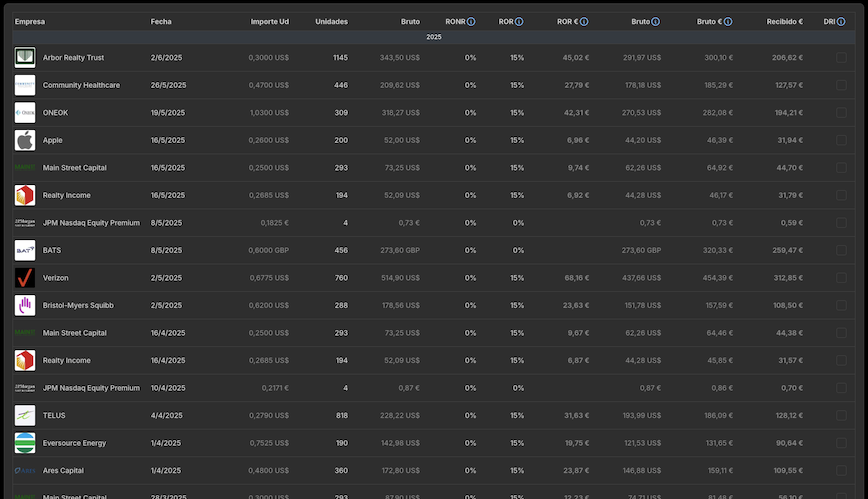Click the RONR column info icon
Image resolution: width=868 pixels, height=499 pixels.
coord(471,22)
